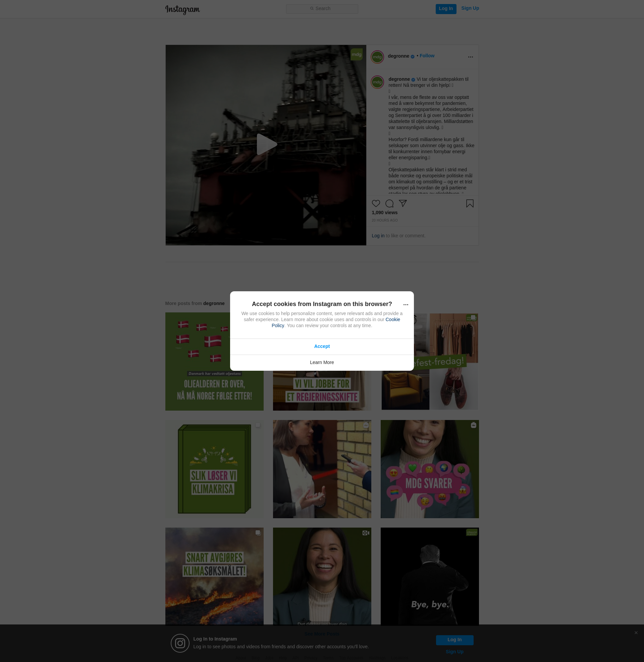Screen dimensions: 644x662
Task: Click degronne username in caption
Action: [x=399, y=79]
